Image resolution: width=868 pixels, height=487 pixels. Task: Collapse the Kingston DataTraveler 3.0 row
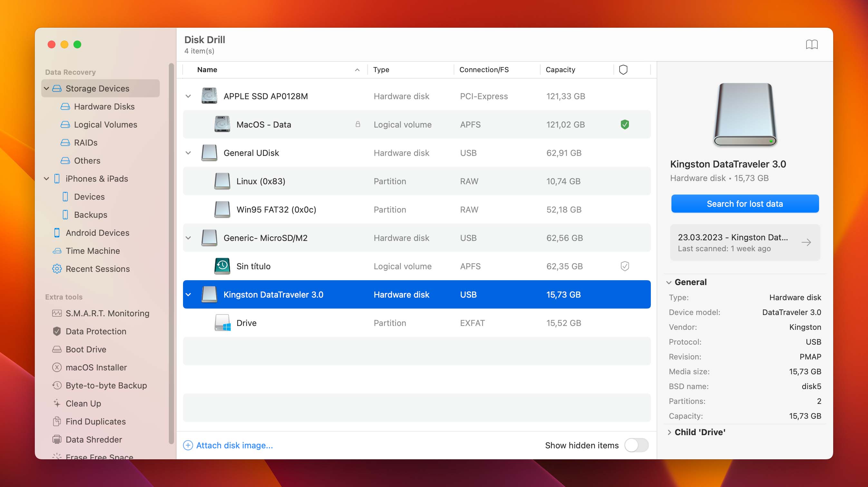[188, 295]
